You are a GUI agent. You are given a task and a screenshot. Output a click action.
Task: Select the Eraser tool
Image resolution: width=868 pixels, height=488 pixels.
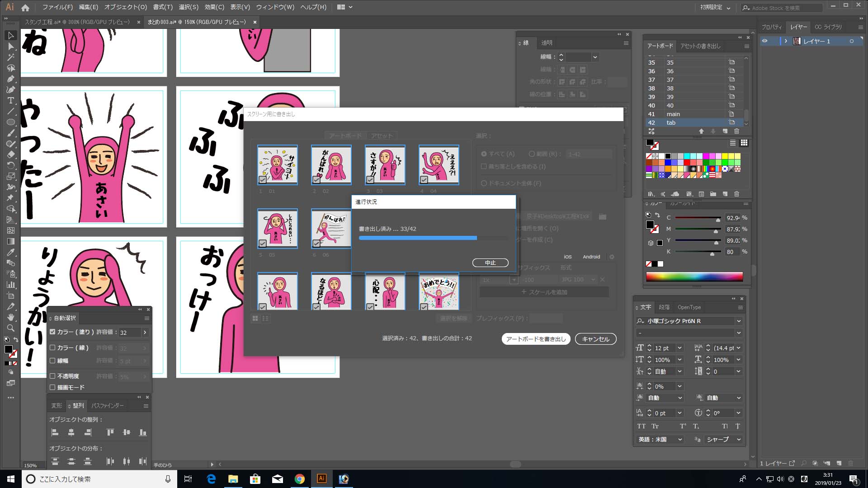pyautogui.click(x=11, y=155)
